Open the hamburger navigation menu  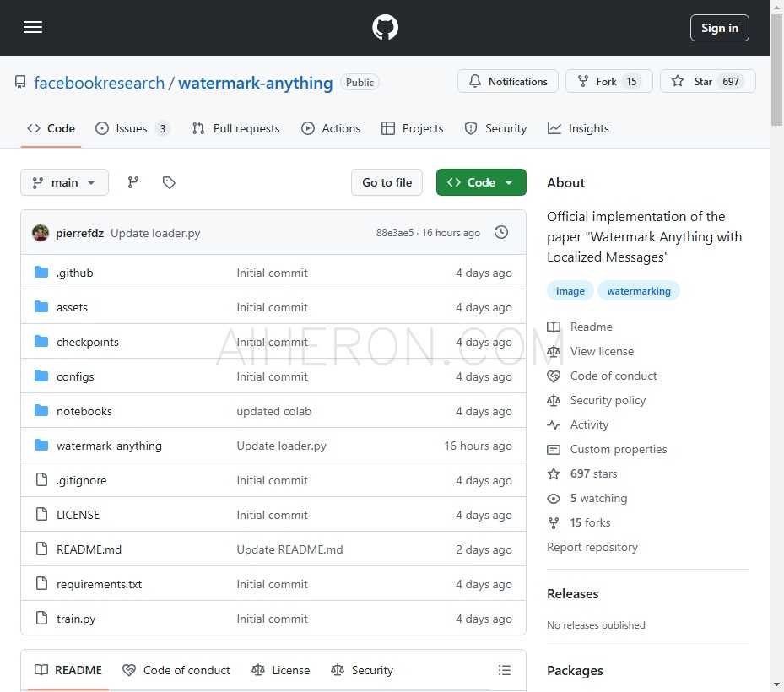(33, 28)
